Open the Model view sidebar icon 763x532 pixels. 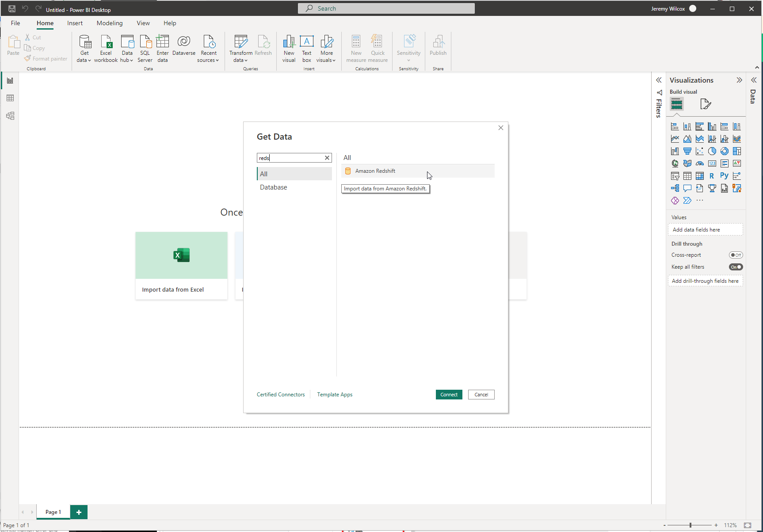[x=10, y=116]
